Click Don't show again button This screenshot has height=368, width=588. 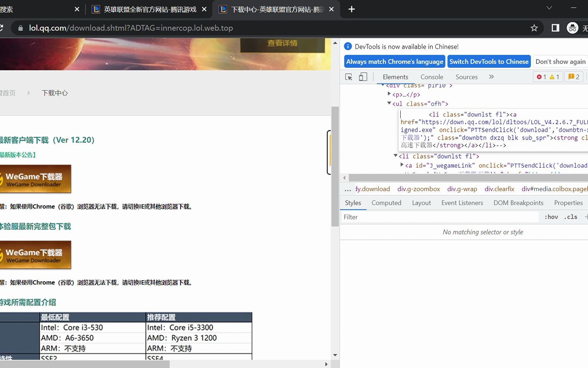[560, 61]
